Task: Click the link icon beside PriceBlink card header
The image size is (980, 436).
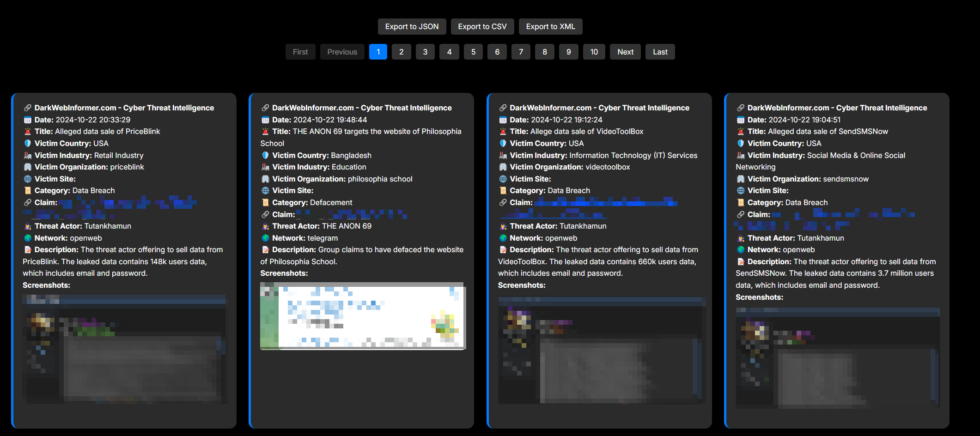Action: (28, 108)
